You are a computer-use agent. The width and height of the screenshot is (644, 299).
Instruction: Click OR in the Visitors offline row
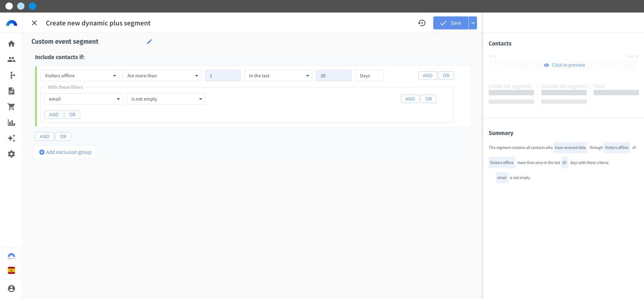coord(446,76)
